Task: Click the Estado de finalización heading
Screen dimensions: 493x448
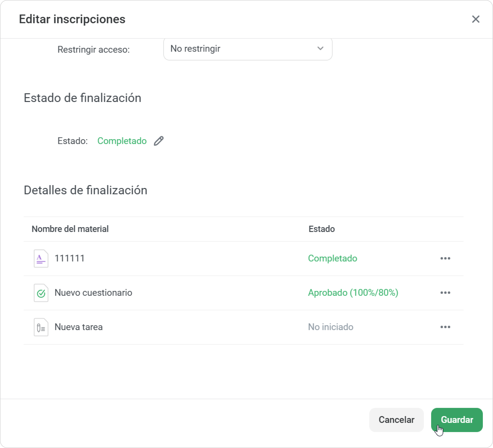Action: click(x=82, y=98)
